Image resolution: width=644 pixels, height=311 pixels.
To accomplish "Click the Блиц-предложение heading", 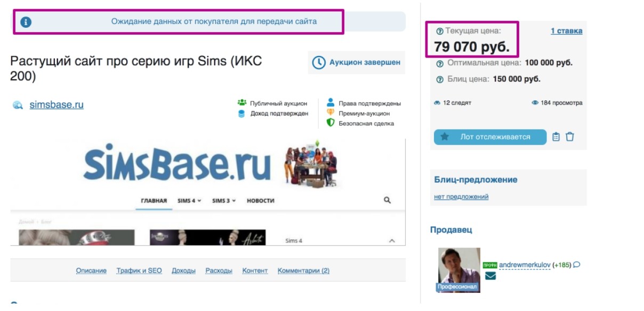I will click(x=476, y=180).
